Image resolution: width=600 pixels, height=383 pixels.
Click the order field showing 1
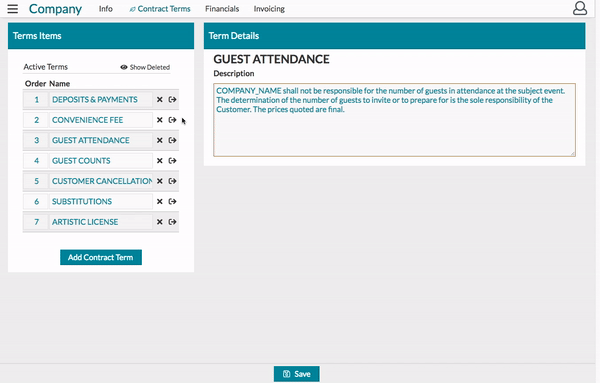coord(36,99)
